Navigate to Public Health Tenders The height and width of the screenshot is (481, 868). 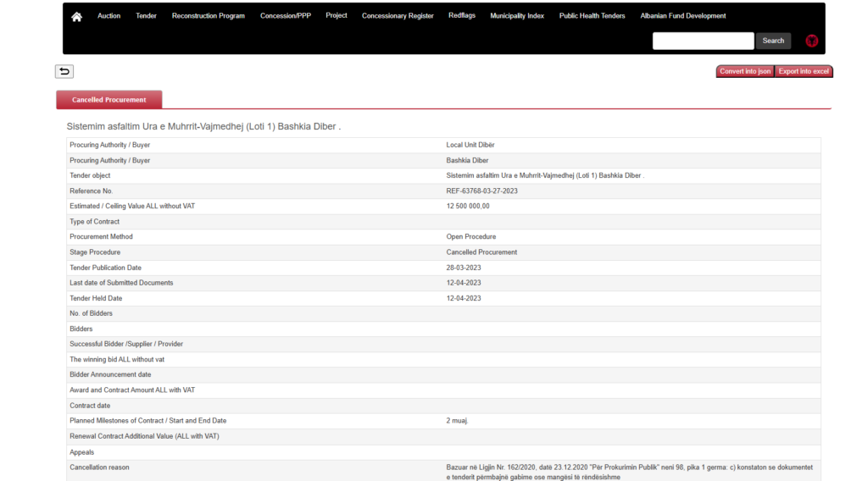tap(592, 16)
